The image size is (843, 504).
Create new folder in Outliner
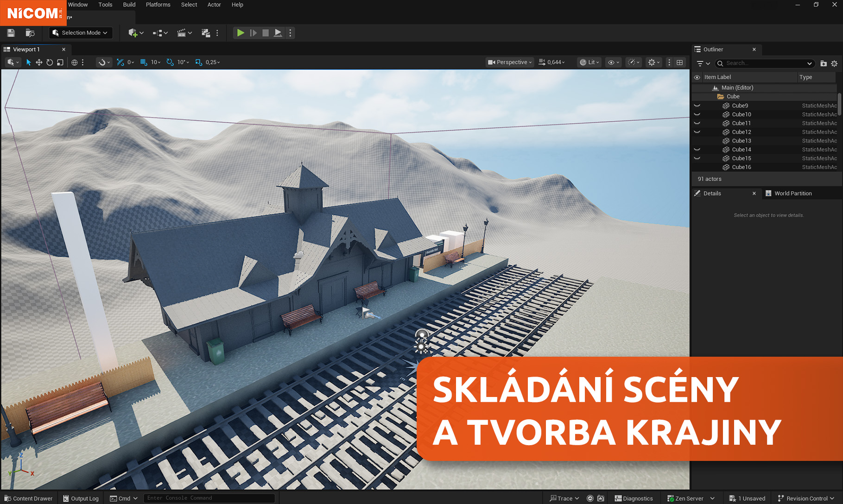[824, 63]
